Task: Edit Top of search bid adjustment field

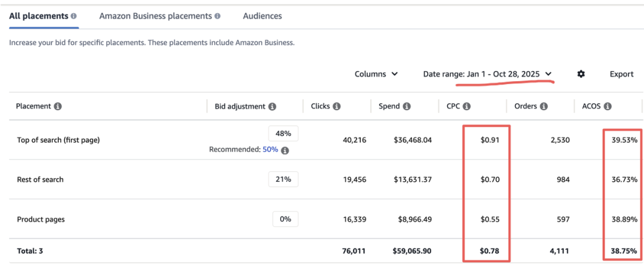Action: (283, 134)
